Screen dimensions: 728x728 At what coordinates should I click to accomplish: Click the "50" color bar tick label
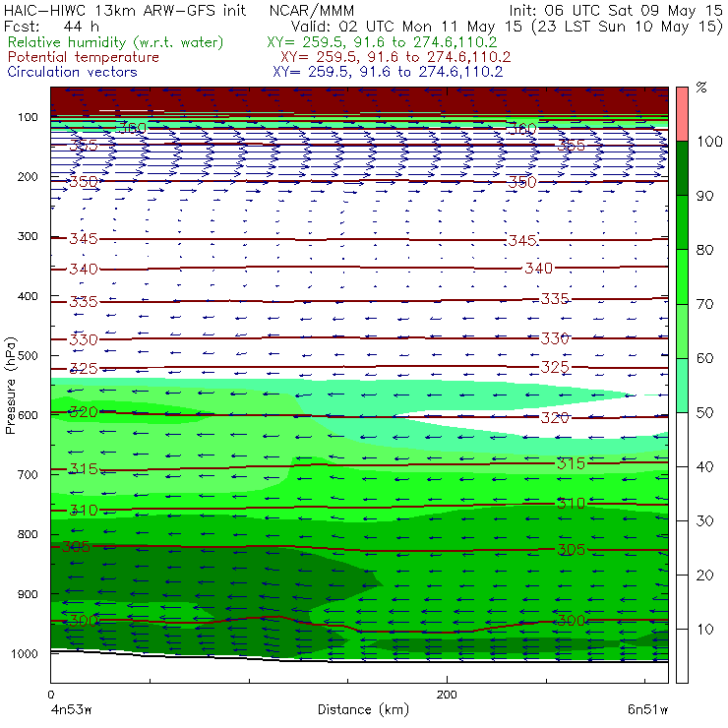pos(704,413)
